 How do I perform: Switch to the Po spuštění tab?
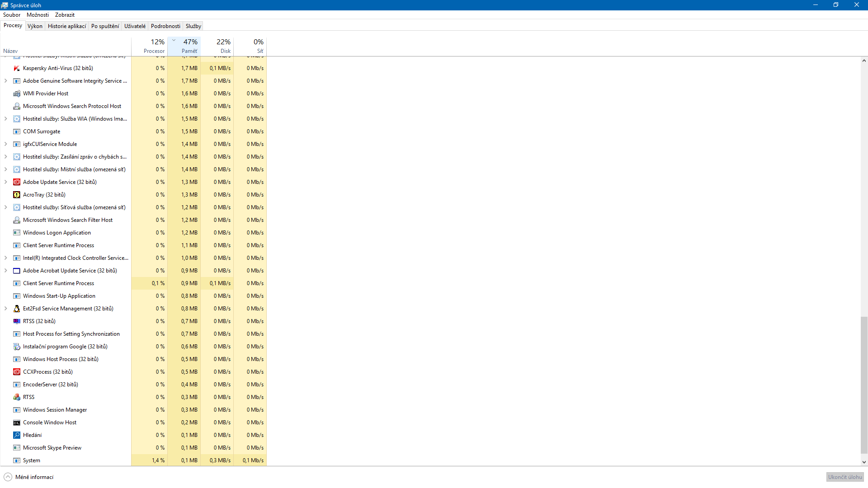tap(105, 26)
